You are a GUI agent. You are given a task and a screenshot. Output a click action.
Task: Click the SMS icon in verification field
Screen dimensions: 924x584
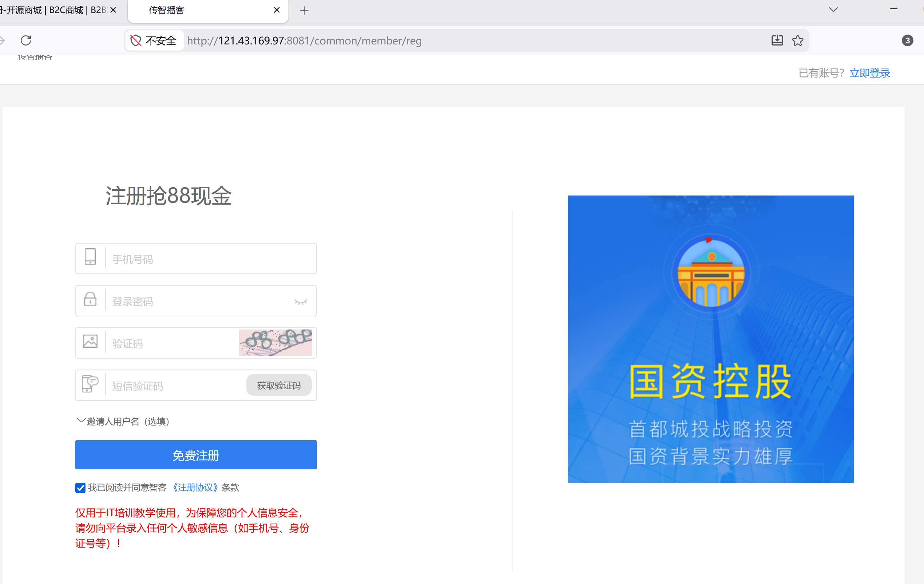pos(90,384)
